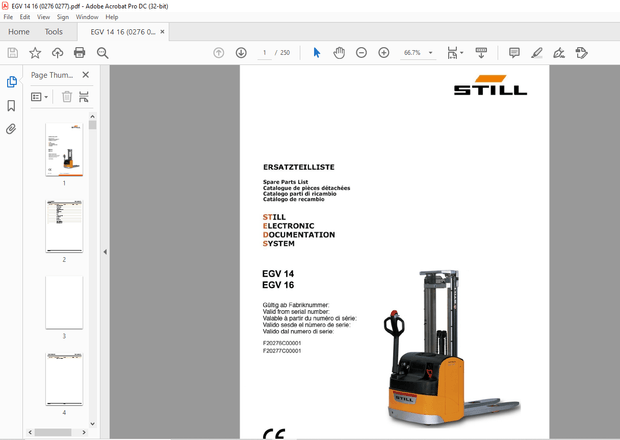Click the EGV 14 model text
The width and height of the screenshot is (620, 440).
(278, 274)
